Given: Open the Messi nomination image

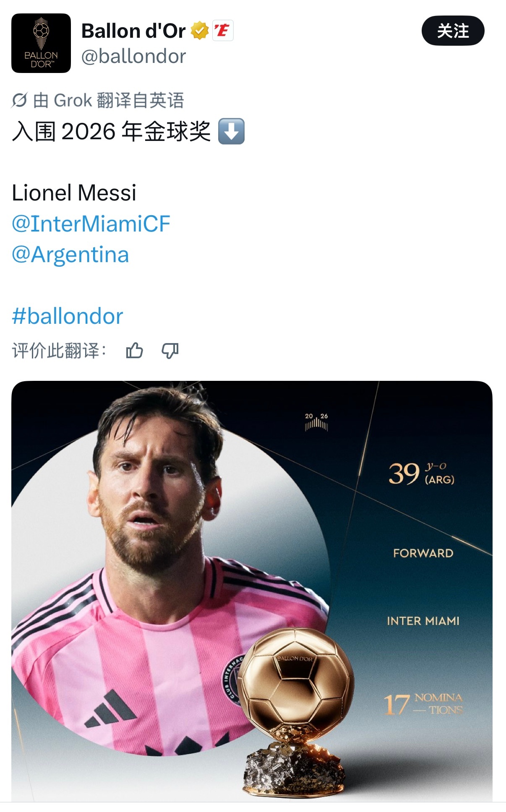Looking at the screenshot, I should pyautogui.click(x=252, y=591).
